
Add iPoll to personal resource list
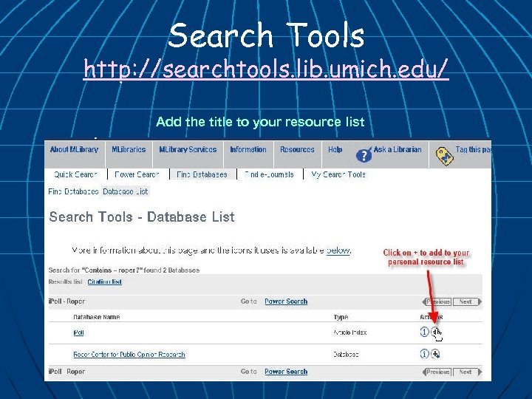click(435, 332)
